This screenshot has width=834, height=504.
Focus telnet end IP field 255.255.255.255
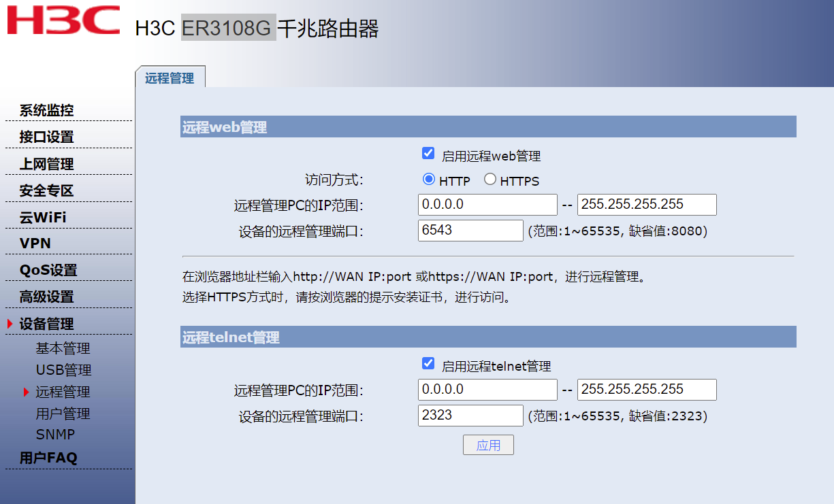point(647,390)
